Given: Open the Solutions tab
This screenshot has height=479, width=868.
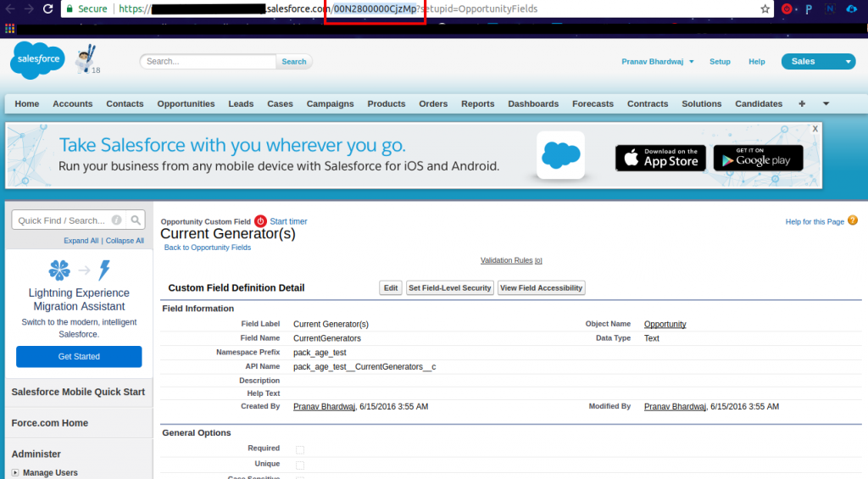Looking at the screenshot, I should click(701, 103).
